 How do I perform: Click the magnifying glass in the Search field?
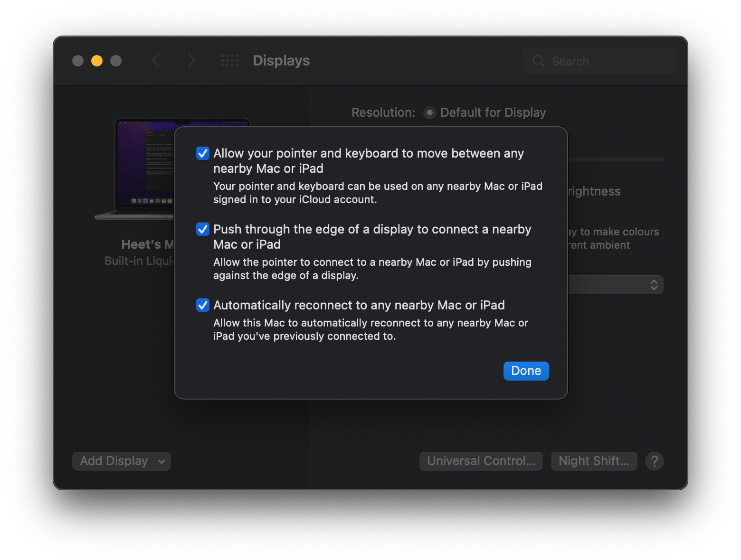pos(538,61)
